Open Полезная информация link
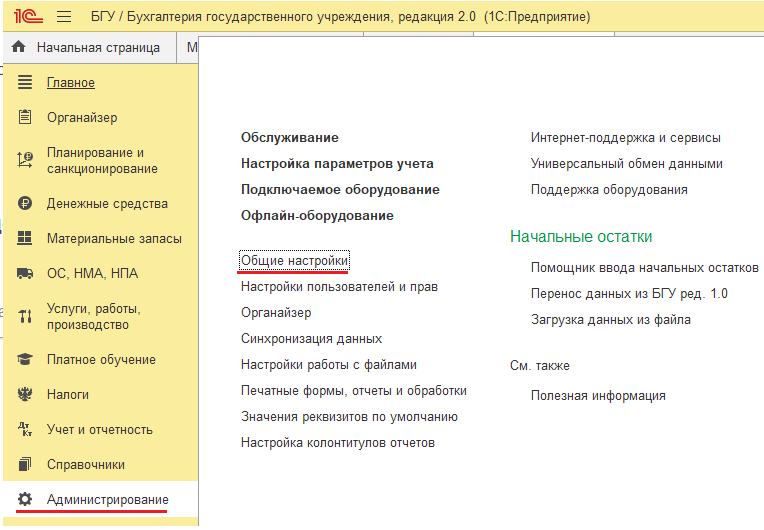The height and width of the screenshot is (530, 764). [x=598, y=396]
